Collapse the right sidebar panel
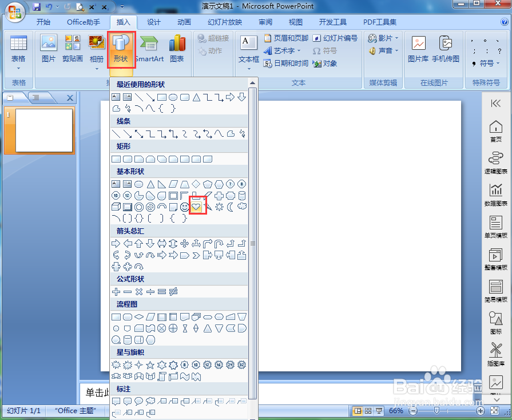 click(495, 104)
